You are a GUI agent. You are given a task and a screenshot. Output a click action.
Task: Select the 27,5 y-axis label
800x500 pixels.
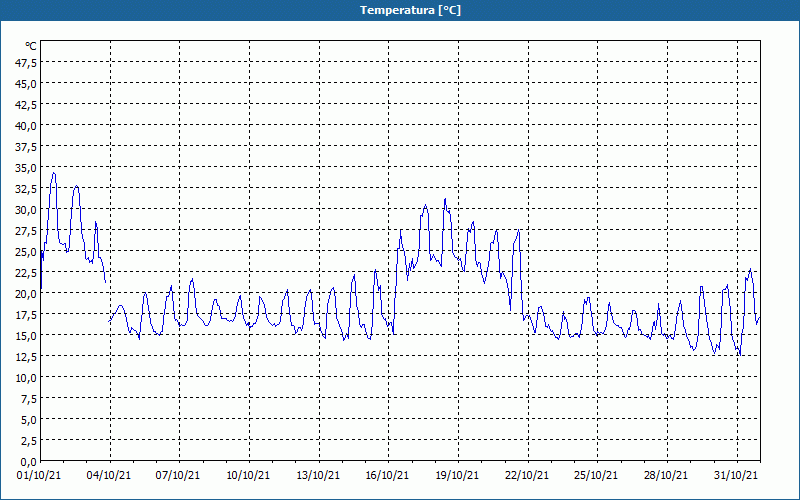[x=27, y=231]
